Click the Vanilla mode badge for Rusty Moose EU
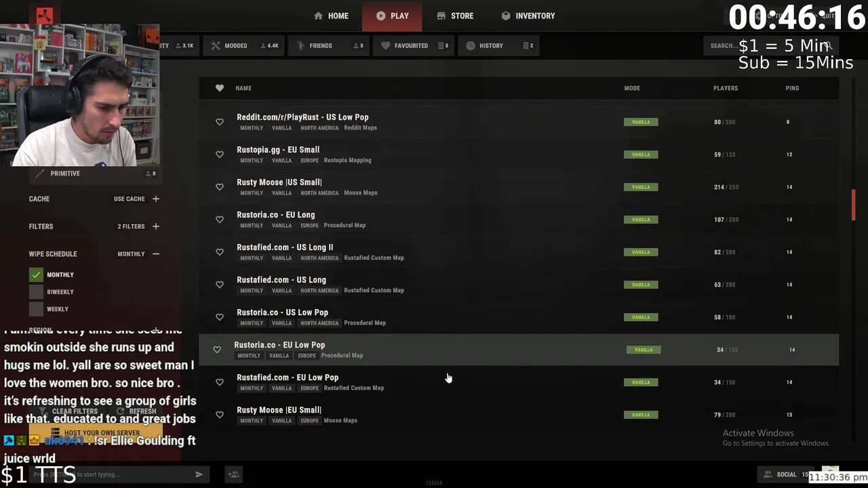868x488 pixels. point(641,415)
